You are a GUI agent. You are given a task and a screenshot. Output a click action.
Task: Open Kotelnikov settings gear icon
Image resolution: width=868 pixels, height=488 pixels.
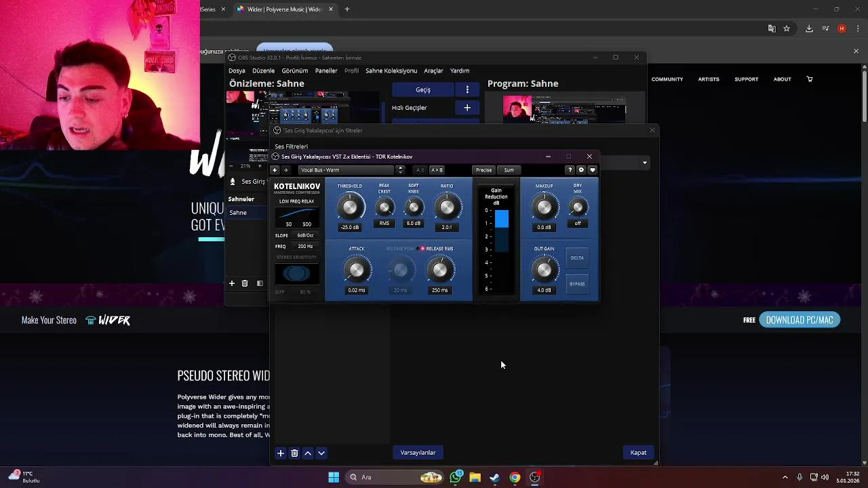click(x=581, y=170)
